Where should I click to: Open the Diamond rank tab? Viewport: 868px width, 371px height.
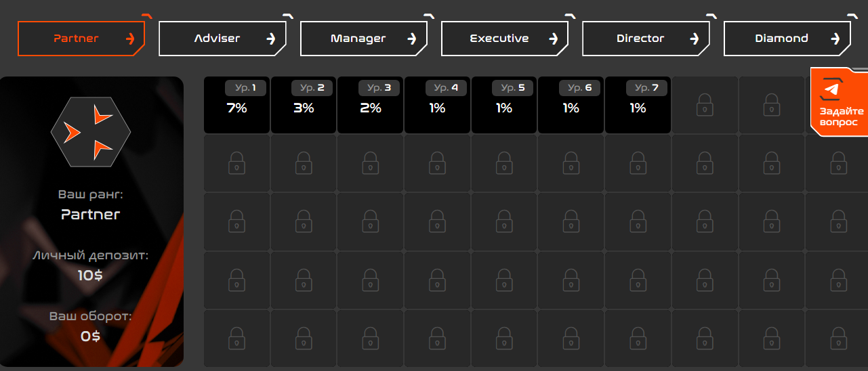(x=787, y=39)
